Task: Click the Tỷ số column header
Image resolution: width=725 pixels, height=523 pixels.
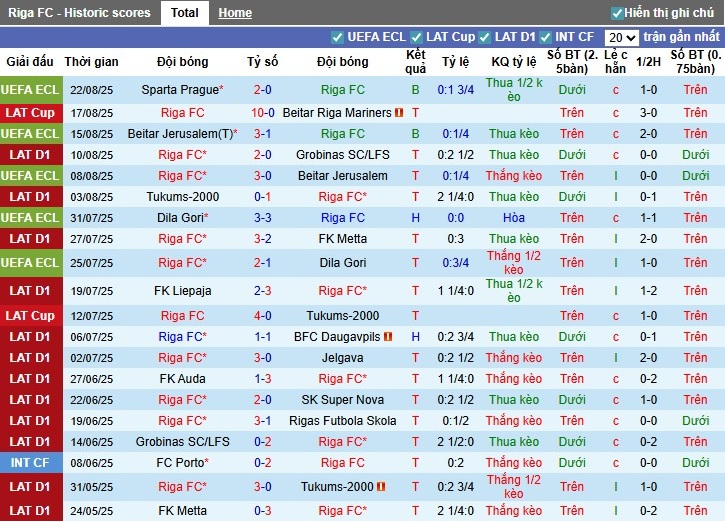Action: (x=262, y=61)
